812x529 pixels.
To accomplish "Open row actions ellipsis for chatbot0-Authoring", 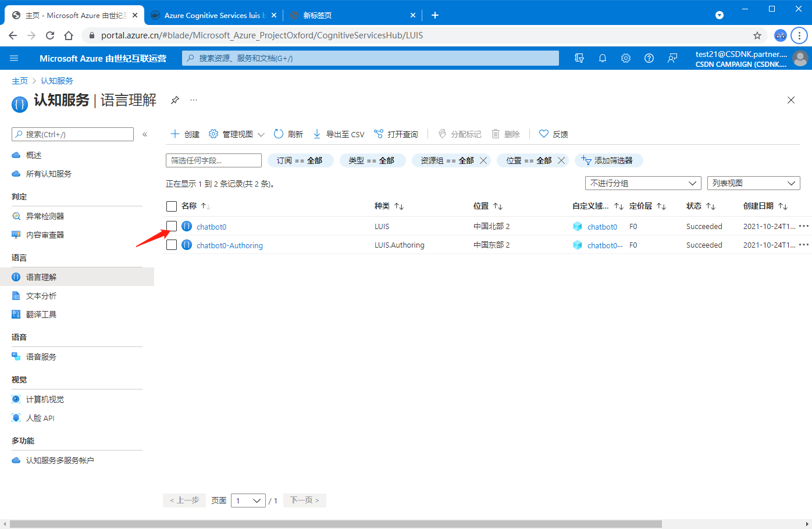I will (x=804, y=245).
